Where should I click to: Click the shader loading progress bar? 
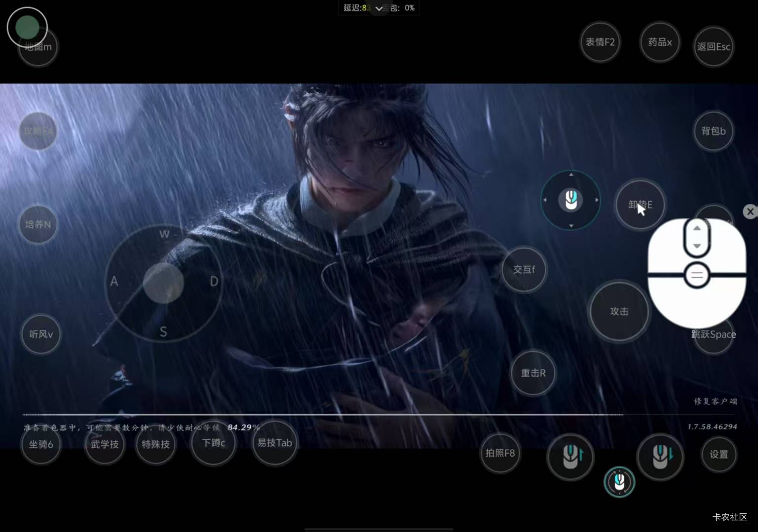tap(379, 415)
